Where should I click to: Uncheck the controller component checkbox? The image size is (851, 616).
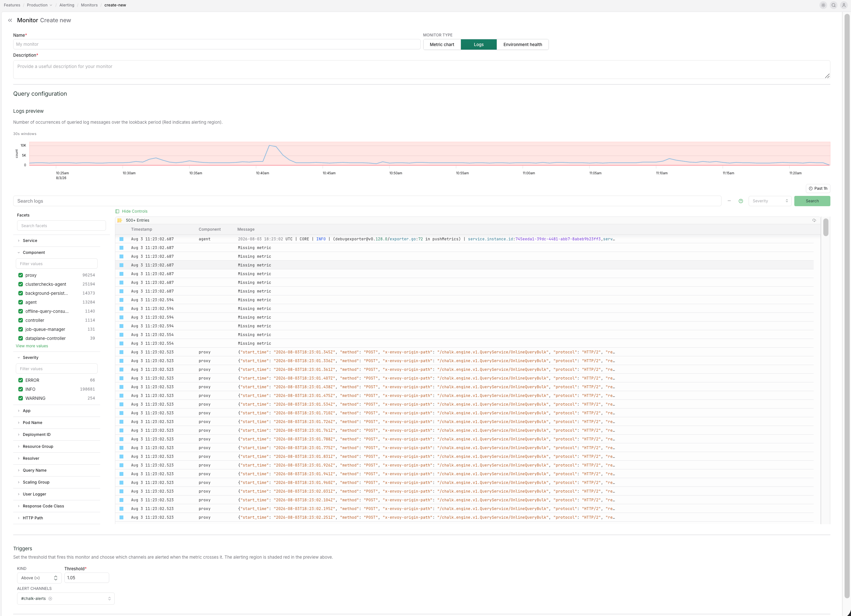[21, 320]
